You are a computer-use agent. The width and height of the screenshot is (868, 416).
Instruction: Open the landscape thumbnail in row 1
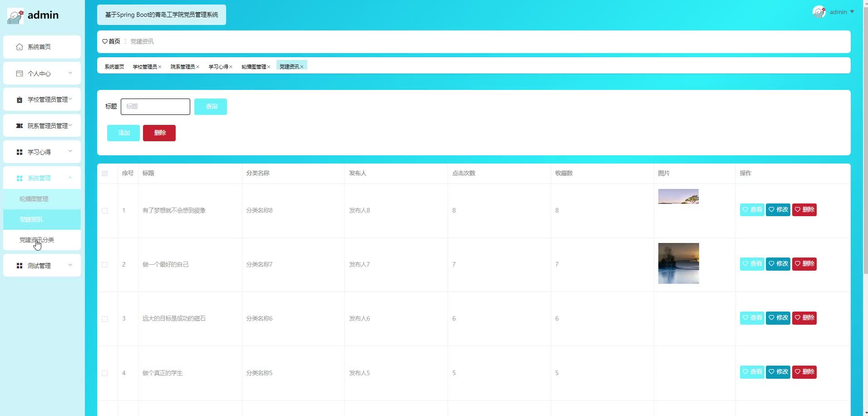pyautogui.click(x=679, y=196)
